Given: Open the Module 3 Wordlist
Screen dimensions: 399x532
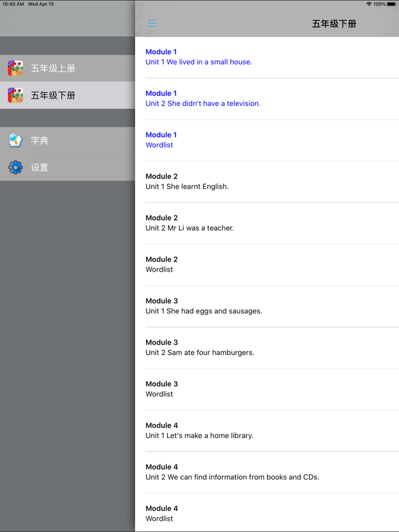Looking at the screenshot, I should (267, 389).
